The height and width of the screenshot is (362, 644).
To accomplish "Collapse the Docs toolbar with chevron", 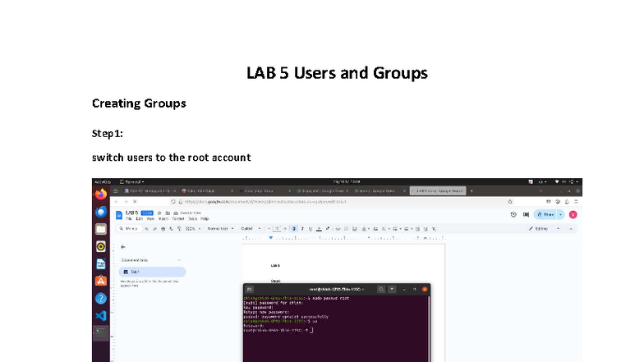I will coord(571,228).
